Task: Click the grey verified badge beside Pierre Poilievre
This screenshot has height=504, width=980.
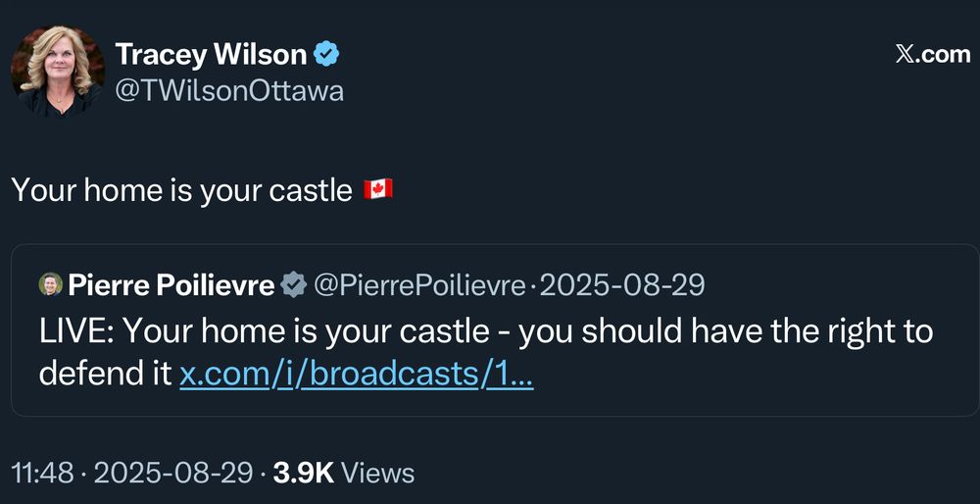Action: [x=293, y=285]
